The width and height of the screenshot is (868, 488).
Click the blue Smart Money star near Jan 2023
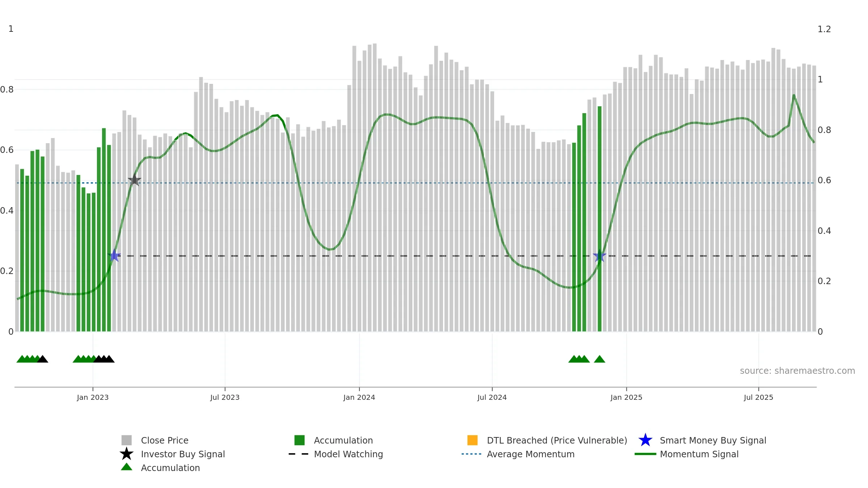(114, 256)
